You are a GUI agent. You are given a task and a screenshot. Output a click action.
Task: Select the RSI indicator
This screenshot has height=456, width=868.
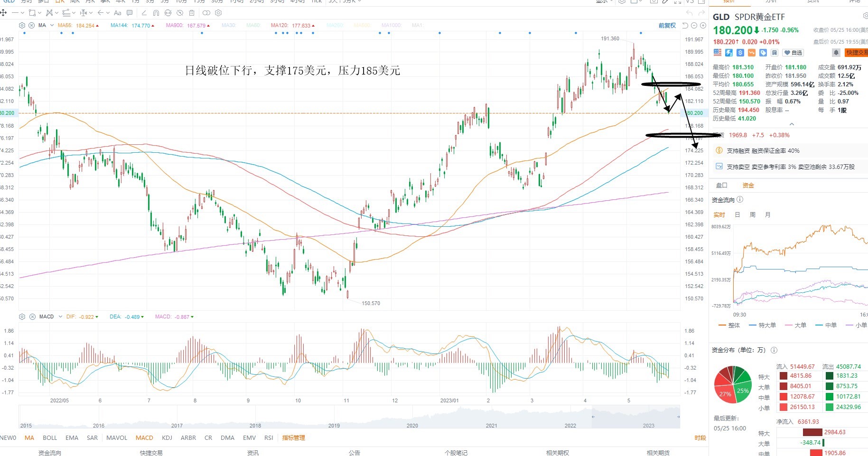pos(269,437)
